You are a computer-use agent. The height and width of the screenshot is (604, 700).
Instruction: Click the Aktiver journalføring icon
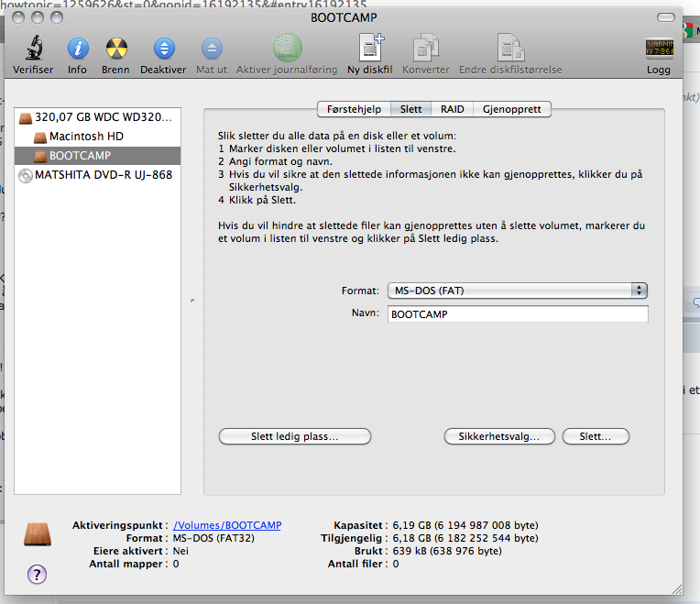click(x=287, y=48)
